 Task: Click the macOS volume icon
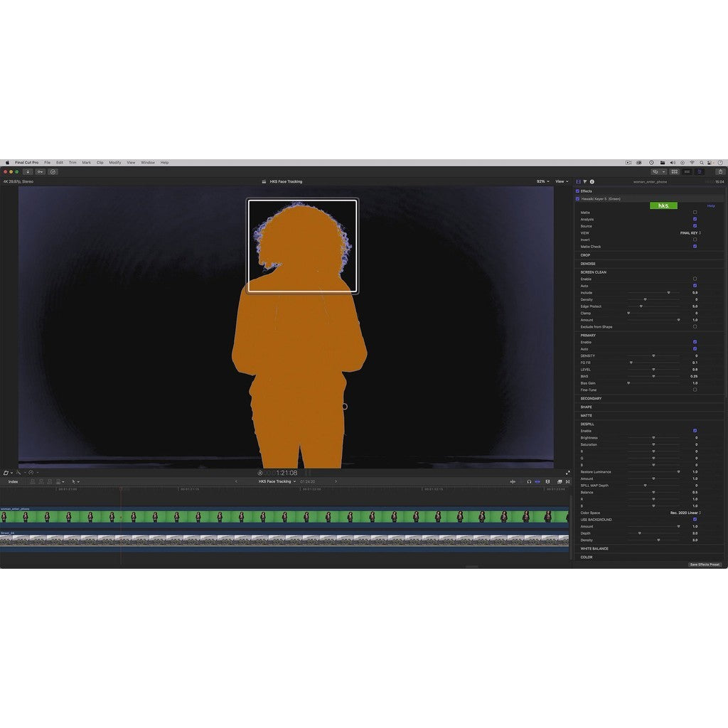pyautogui.click(x=673, y=163)
